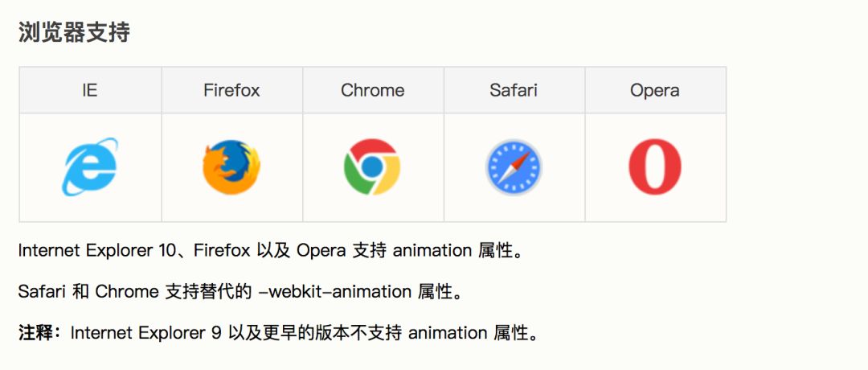Image resolution: width=868 pixels, height=370 pixels.
Task: Click the IE column header cell
Action: point(90,90)
